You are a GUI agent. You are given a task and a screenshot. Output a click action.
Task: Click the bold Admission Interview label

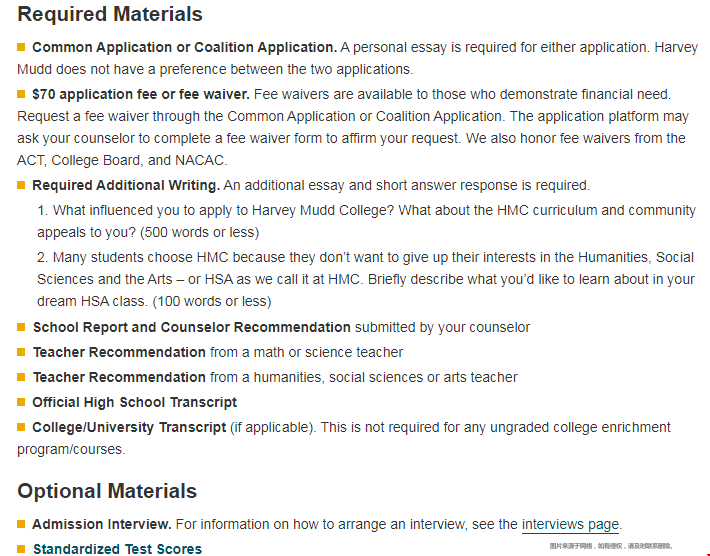(102, 524)
